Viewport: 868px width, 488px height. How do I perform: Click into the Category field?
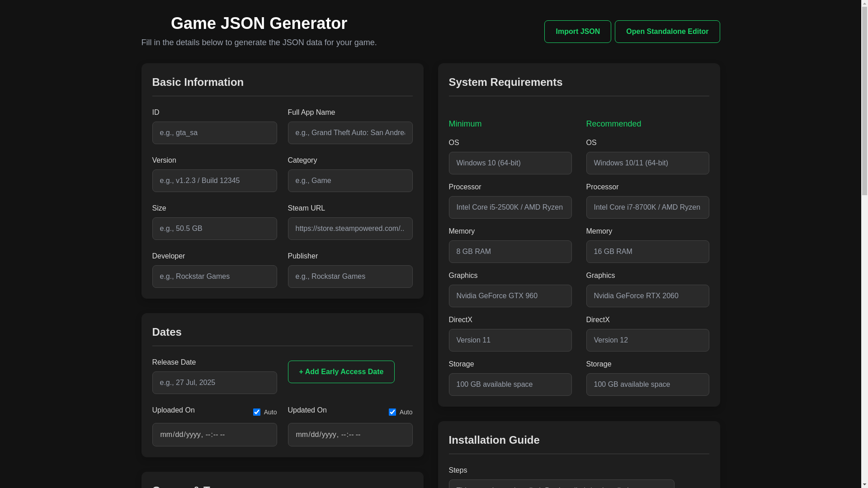pos(350,181)
